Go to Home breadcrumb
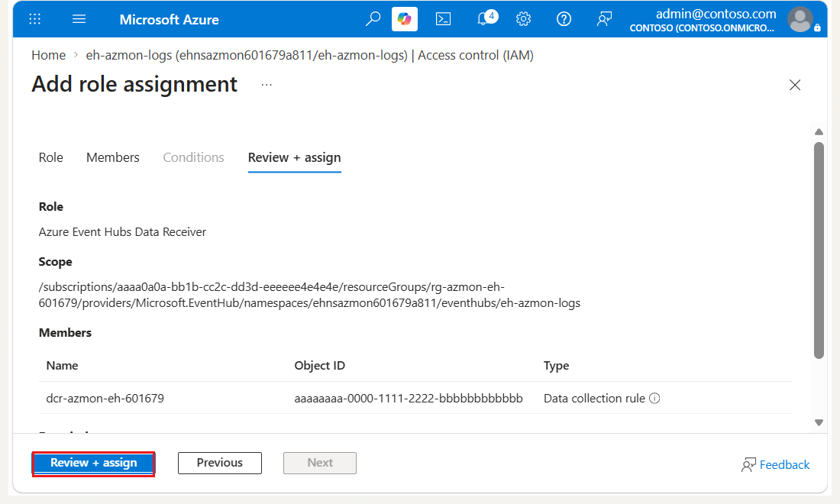Screen dimensions: 840x504 tap(48, 55)
